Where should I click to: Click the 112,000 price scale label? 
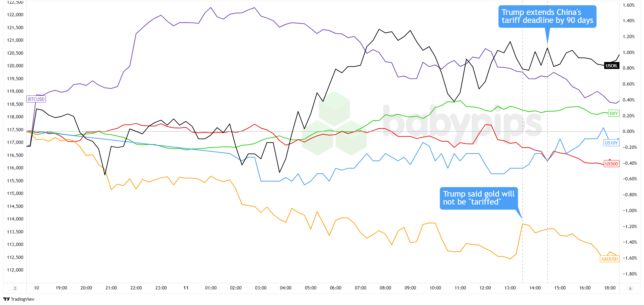point(15,270)
